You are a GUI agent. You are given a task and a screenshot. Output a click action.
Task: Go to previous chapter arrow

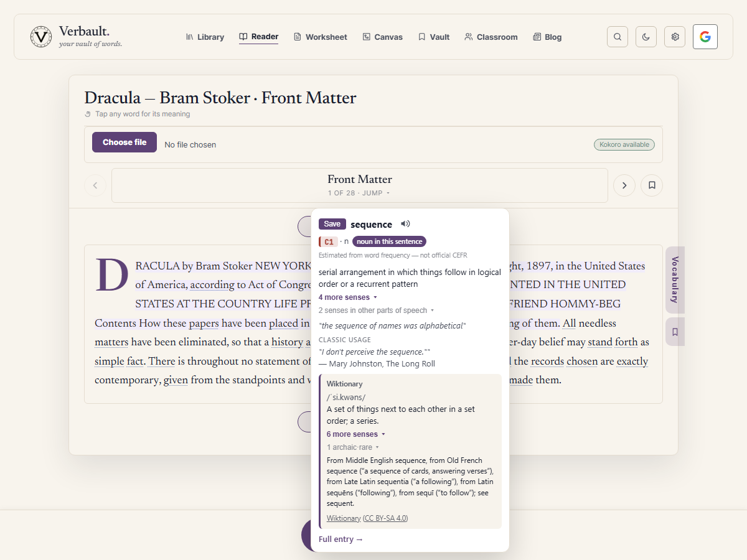click(x=95, y=185)
